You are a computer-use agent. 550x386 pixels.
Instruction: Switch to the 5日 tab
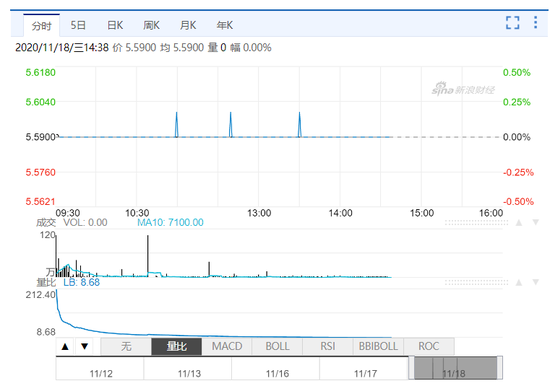pyautogui.click(x=78, y=26)
